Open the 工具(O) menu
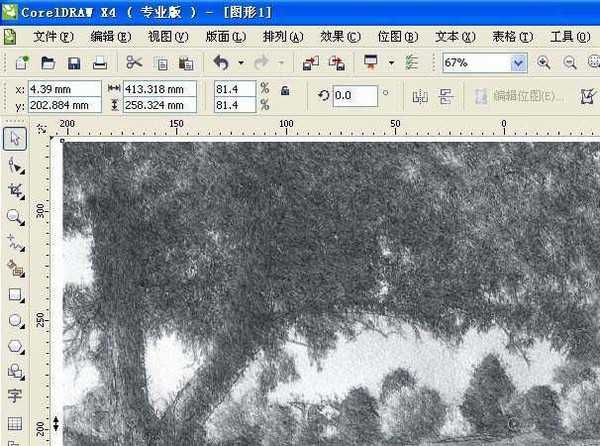Screen dimensions: 600x446 (x=570, y=37)
